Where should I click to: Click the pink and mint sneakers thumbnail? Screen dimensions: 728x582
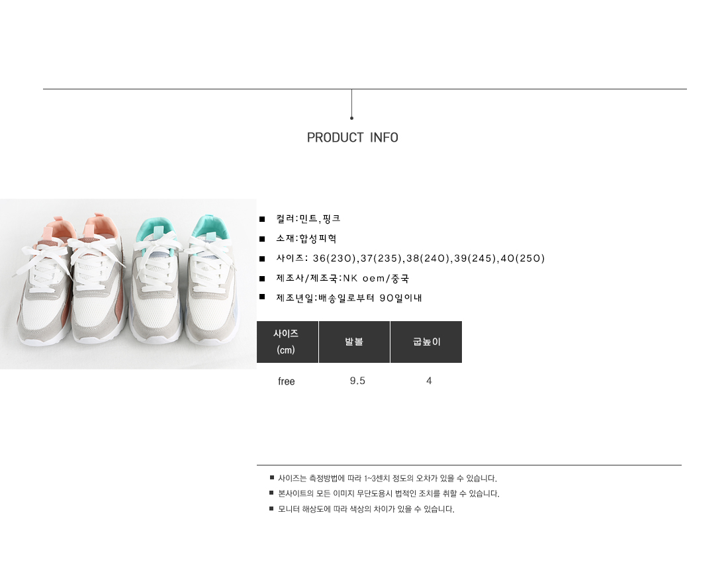pyautogui.click(x=128, y=284)
